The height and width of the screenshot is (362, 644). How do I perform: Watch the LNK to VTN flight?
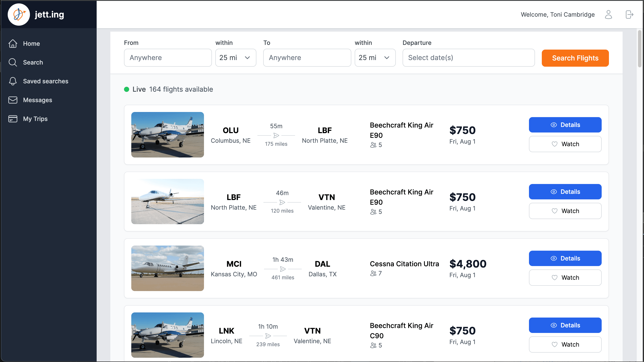tap(565, 344)
